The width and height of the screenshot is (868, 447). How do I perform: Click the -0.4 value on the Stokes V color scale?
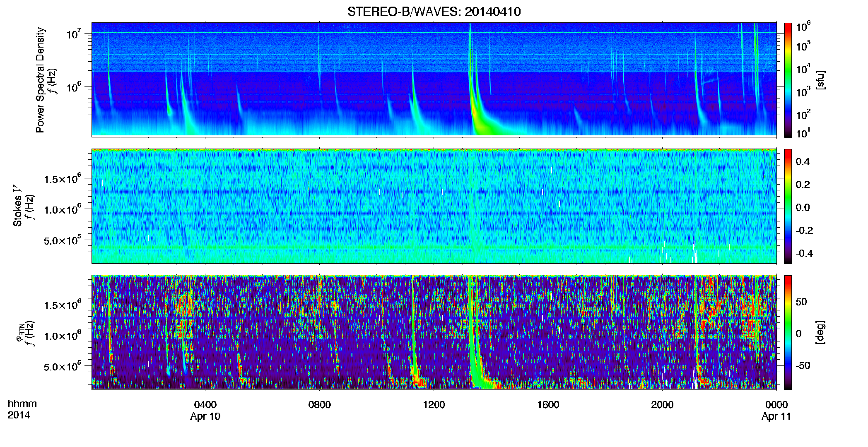tap(804, 253)
